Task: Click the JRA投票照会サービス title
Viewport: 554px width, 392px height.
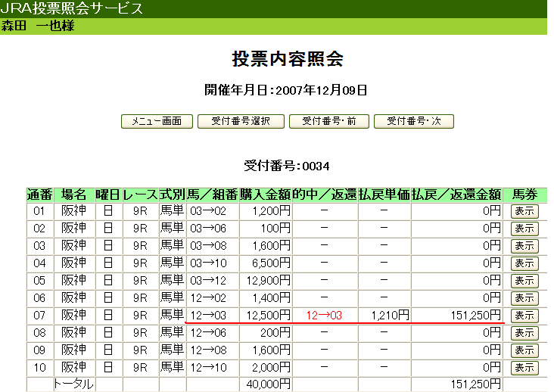Action: (x=71, y=8)
